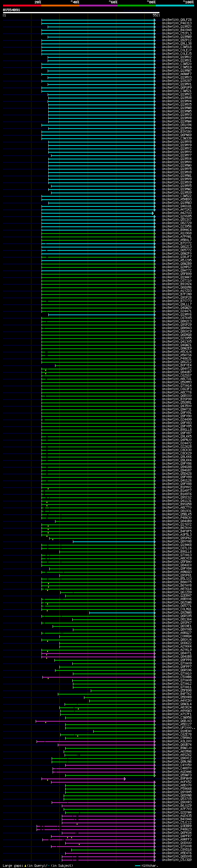Click the UniRef100_C6ZGG7 label
This screenshot has height=868, width=197.
coord(177,376)
